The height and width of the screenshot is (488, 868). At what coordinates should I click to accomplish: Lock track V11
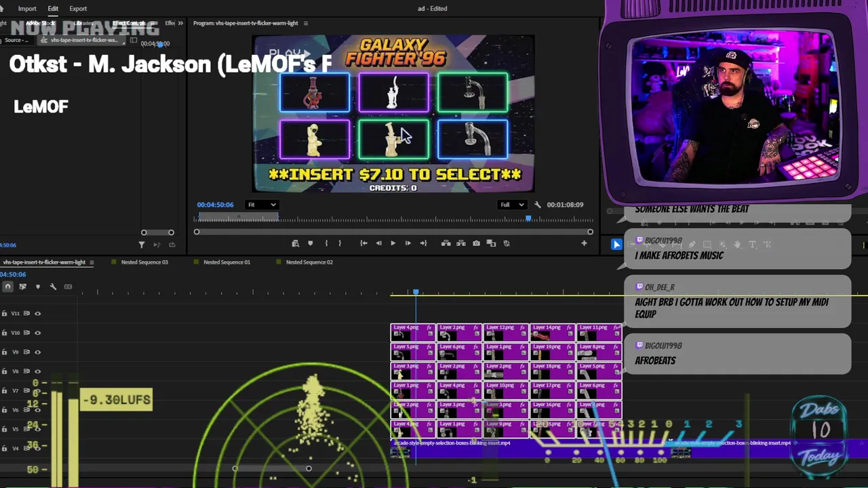(4, 313)
